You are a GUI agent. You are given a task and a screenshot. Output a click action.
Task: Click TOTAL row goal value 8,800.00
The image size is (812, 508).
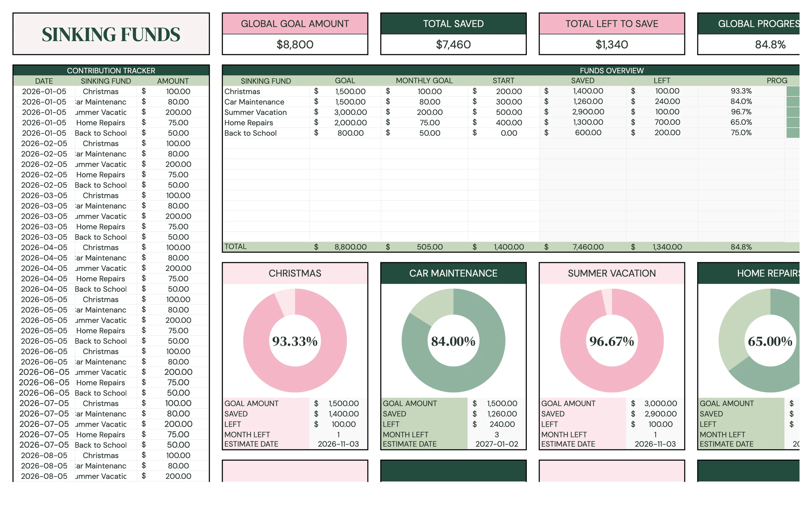point(350,247)
